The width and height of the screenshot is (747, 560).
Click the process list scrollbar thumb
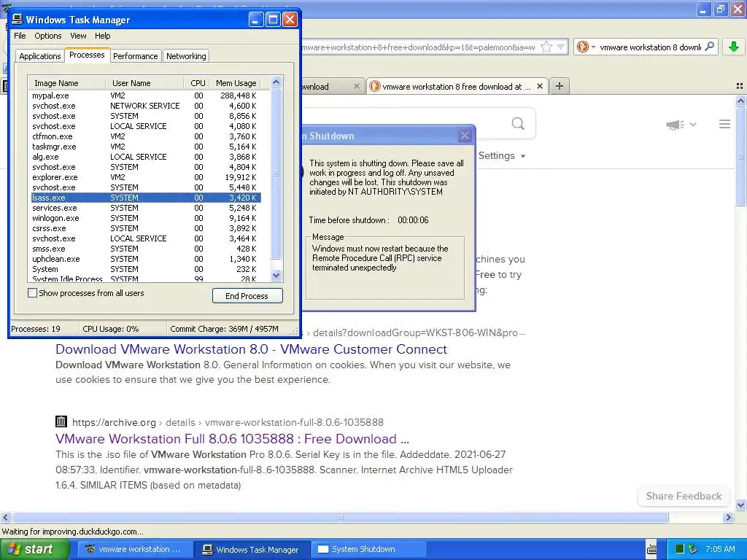coord(276,174)
